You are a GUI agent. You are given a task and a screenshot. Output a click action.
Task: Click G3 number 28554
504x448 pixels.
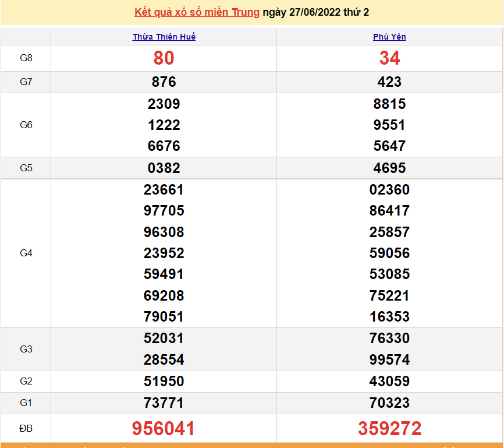164,359
